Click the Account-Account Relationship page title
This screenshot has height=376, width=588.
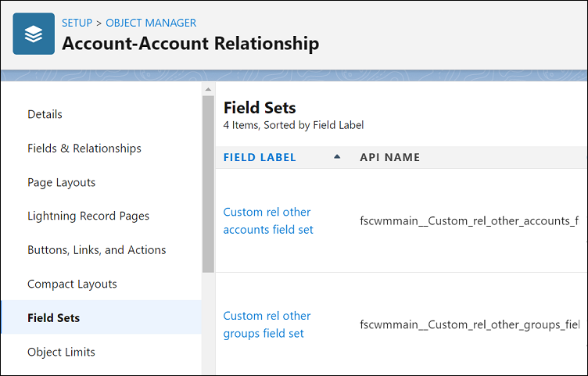click(x=191, y=43)
